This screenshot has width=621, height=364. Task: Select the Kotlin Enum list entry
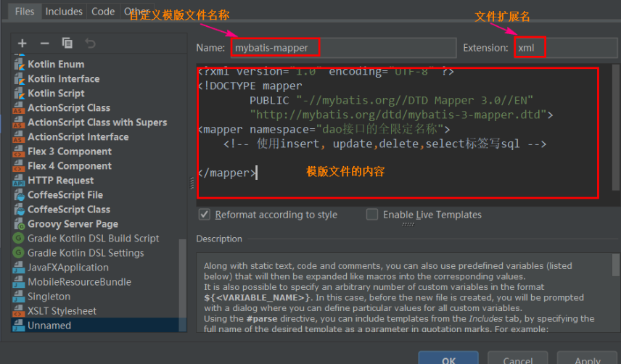coord(56,64)
